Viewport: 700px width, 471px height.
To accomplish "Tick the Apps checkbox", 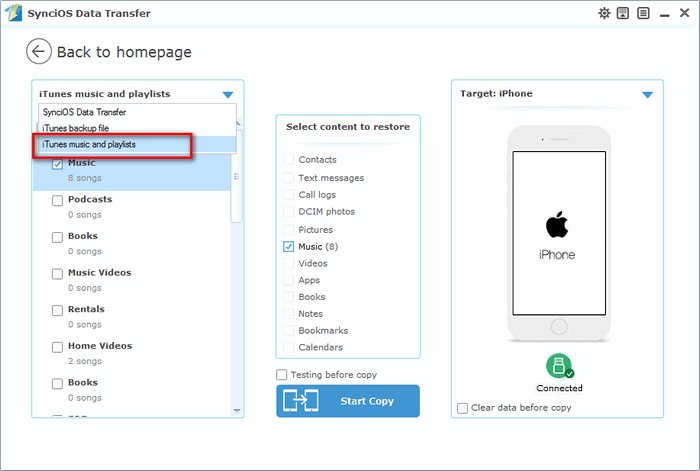I will point(288,280).
